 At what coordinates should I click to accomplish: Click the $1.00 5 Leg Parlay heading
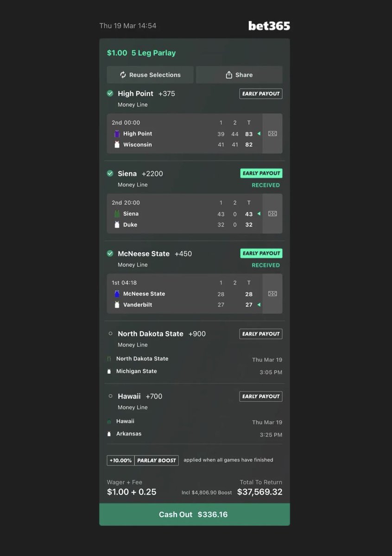coord(141,53)
